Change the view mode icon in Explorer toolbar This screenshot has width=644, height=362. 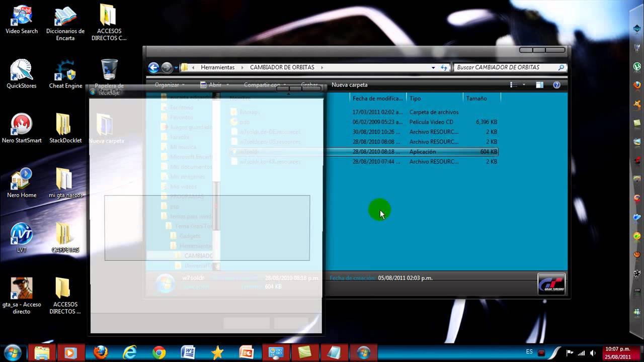(x=514, y=85)
